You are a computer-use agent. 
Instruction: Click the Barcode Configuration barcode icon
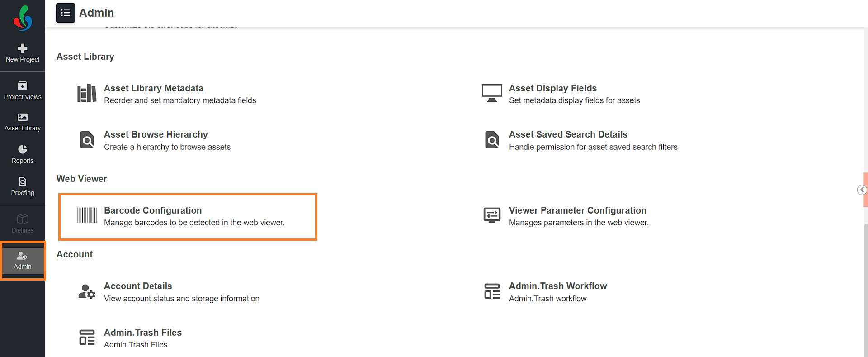coord(87,215)
